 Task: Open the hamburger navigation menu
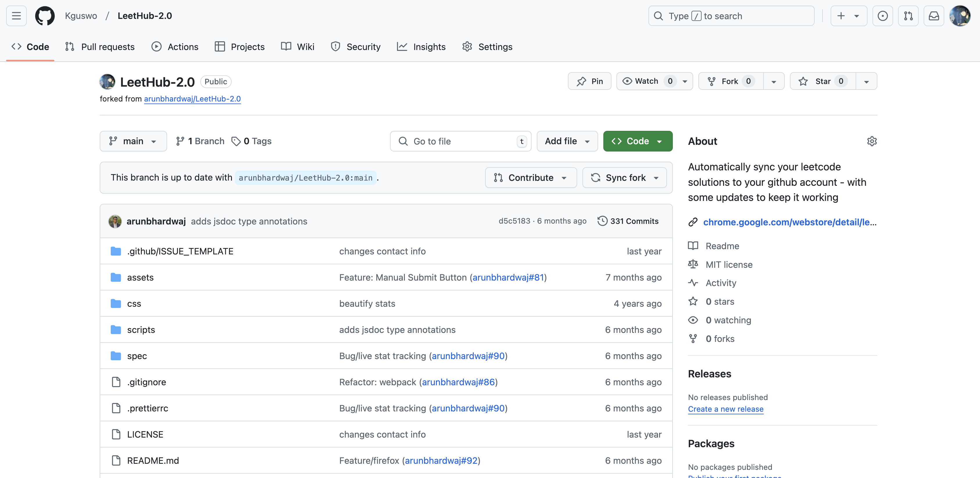[x=16, y=16]
